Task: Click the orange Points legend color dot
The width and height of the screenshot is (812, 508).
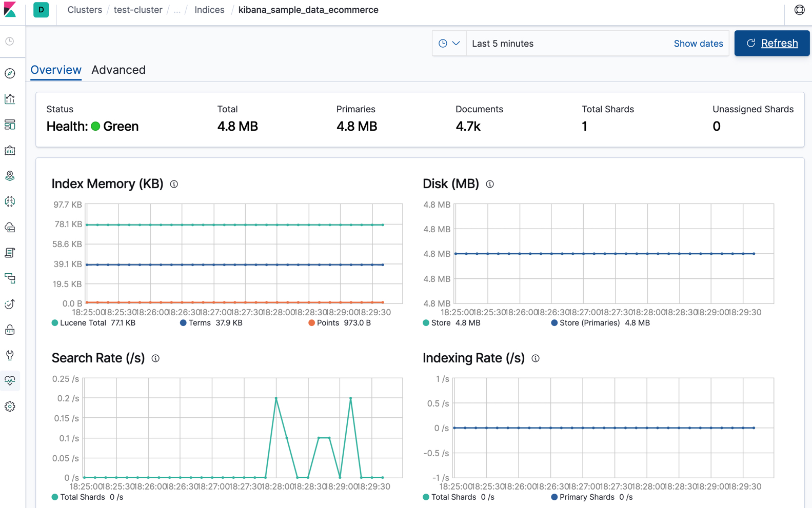Action: 311,323
